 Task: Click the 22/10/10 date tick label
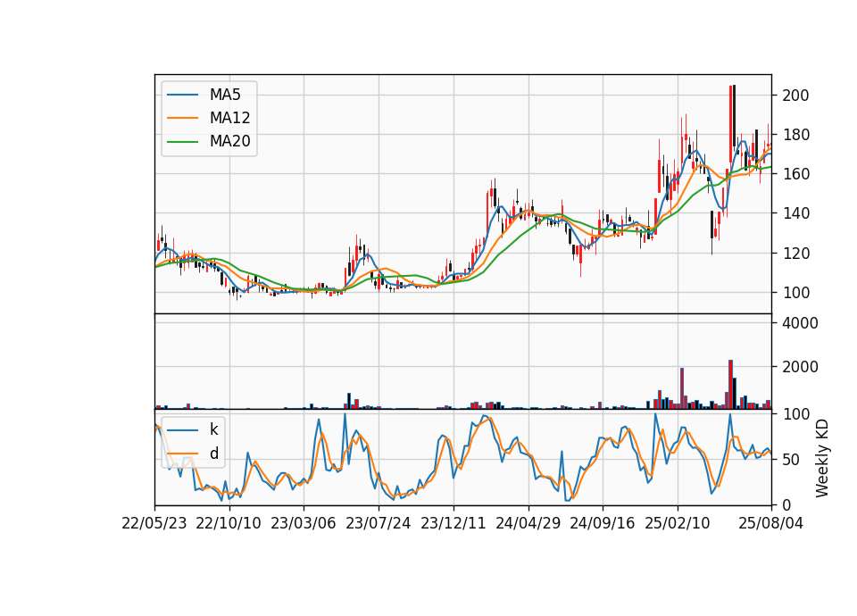coord(229,523)
